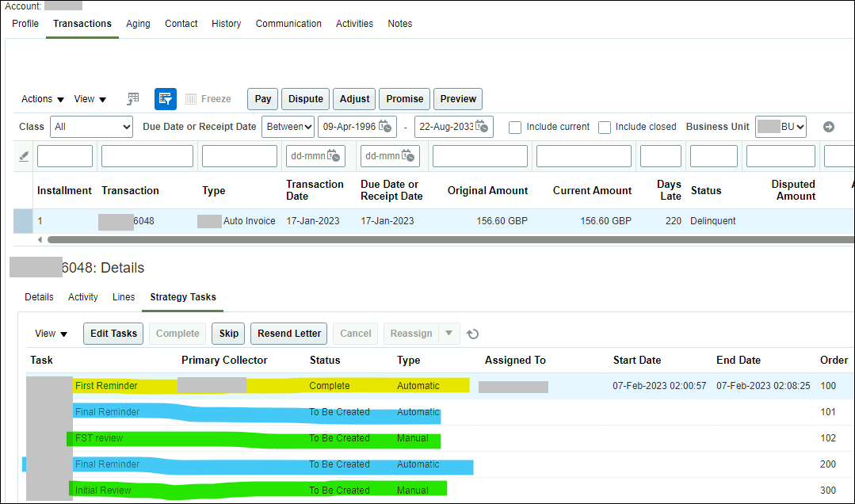Screen dimensions: 855x504
Task: Click the pencil edit icon on the filter row
Action: pos(23,155)
